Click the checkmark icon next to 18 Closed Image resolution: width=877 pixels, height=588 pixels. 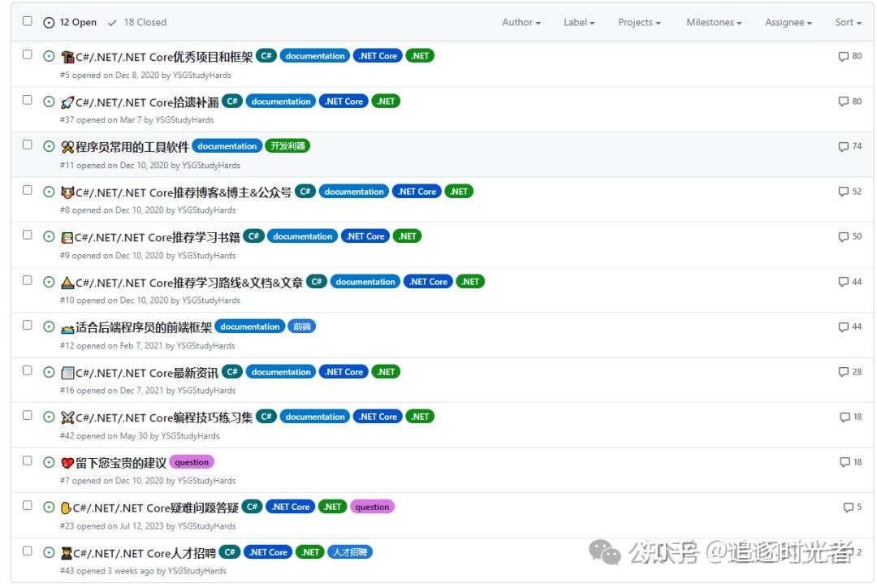(x=111, y=22)
